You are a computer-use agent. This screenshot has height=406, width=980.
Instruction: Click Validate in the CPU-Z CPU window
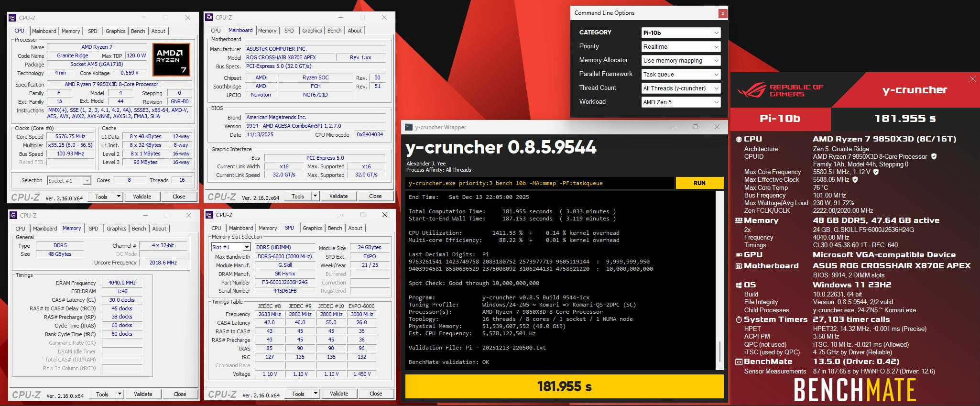click(142, 197)
